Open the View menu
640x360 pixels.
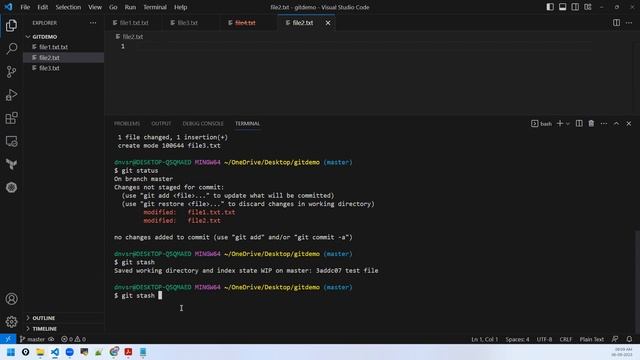[95, 7]
